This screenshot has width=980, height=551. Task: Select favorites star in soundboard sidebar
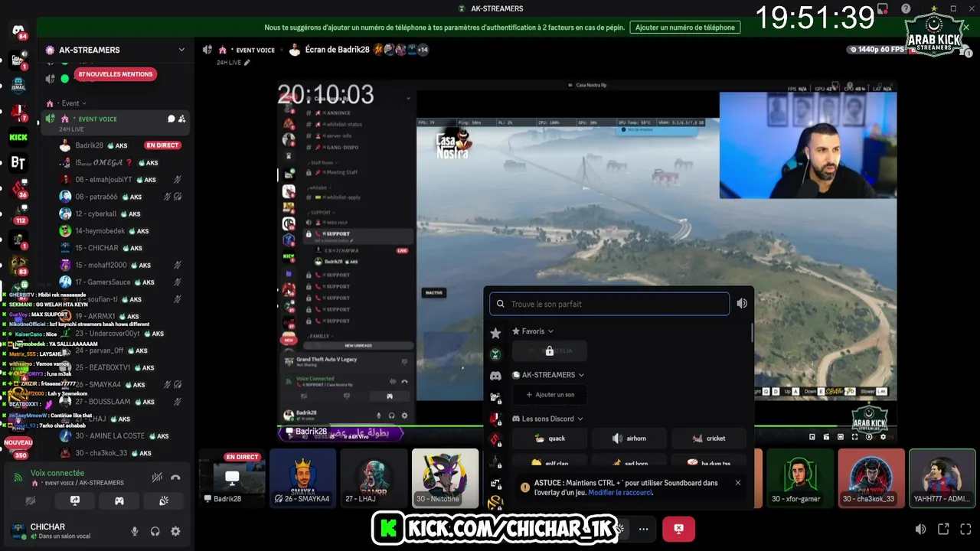495,333
